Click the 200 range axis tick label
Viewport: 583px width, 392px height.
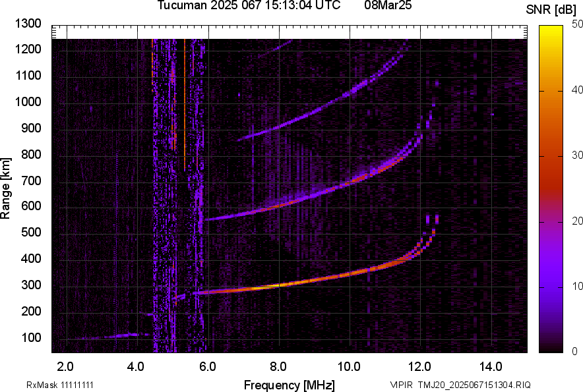click(x=31, y=311)
